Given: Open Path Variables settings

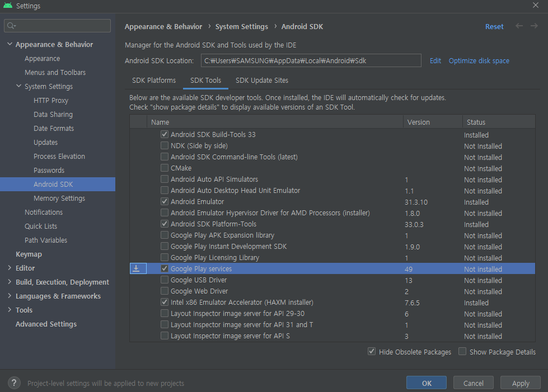Looking at the screenshot, I should 46,240.
